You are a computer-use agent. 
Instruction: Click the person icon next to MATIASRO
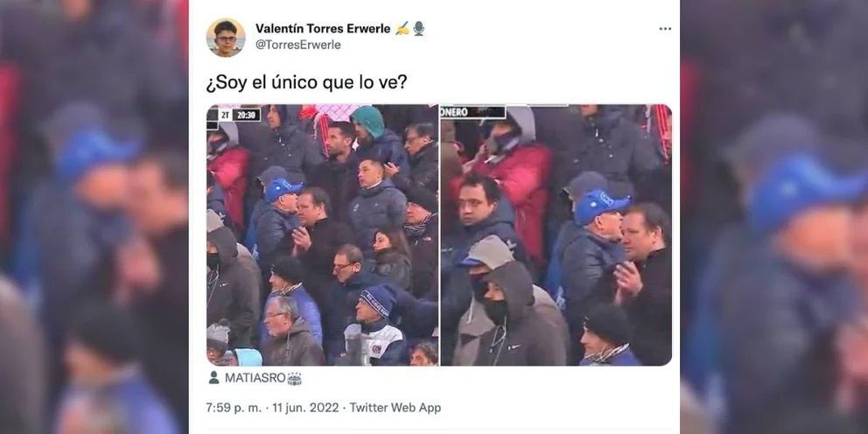(213, 378)
